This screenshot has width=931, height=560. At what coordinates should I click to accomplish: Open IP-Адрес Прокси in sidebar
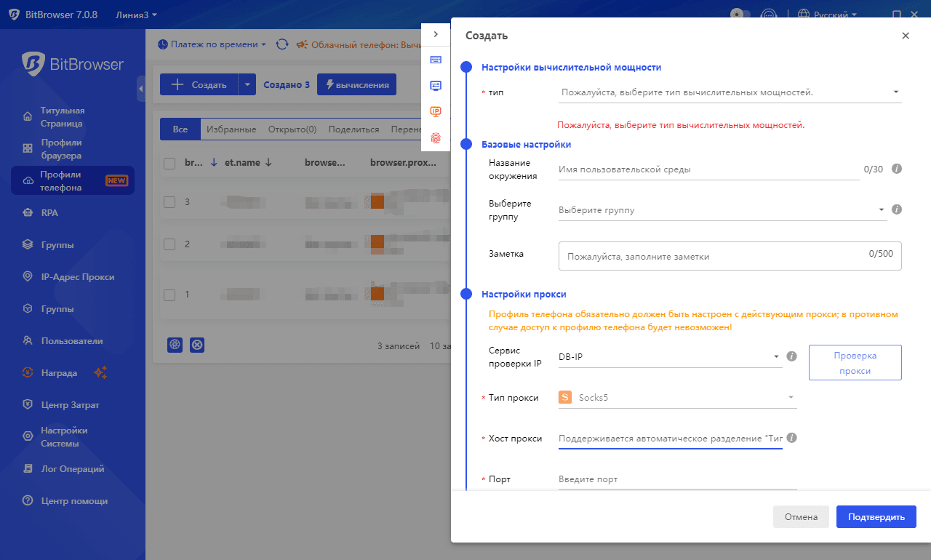pyautogui.click(x=77, y=277)
